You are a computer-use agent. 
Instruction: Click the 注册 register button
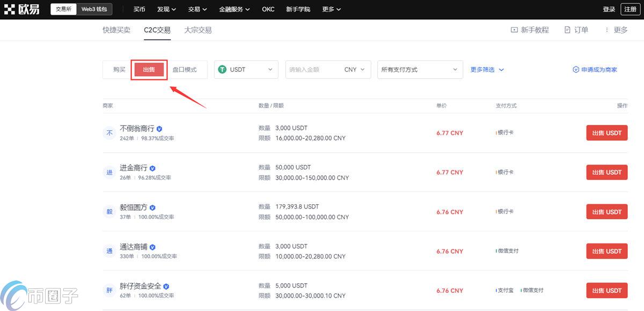(630, 9)
